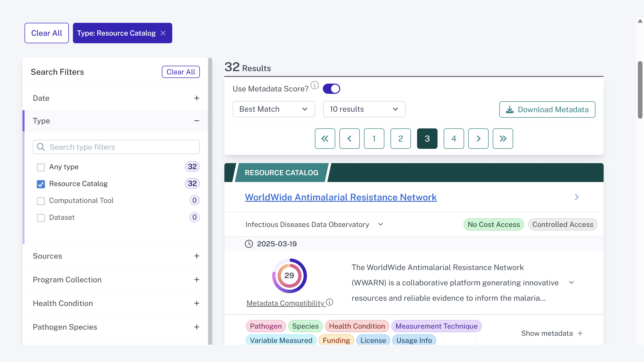Open the 10 results per page dropdown
This screenshot has width=644, height=362.
coord(364,109)
